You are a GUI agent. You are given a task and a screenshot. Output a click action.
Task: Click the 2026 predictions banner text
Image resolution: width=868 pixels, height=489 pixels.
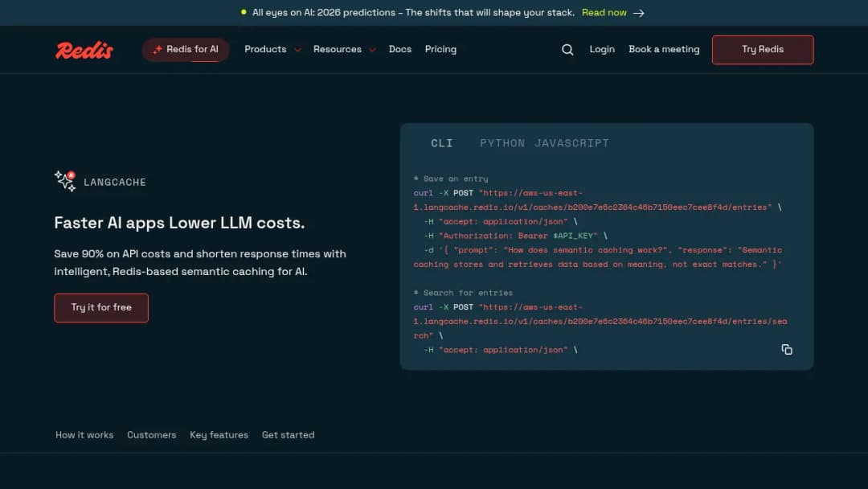[x=413, y=13]
